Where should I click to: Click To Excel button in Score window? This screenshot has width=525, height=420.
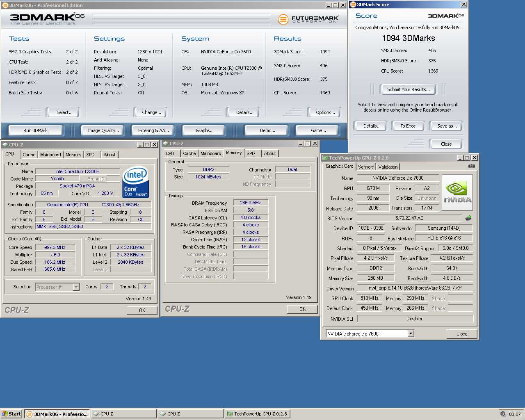pyautogui.click(x=409, y=126)
